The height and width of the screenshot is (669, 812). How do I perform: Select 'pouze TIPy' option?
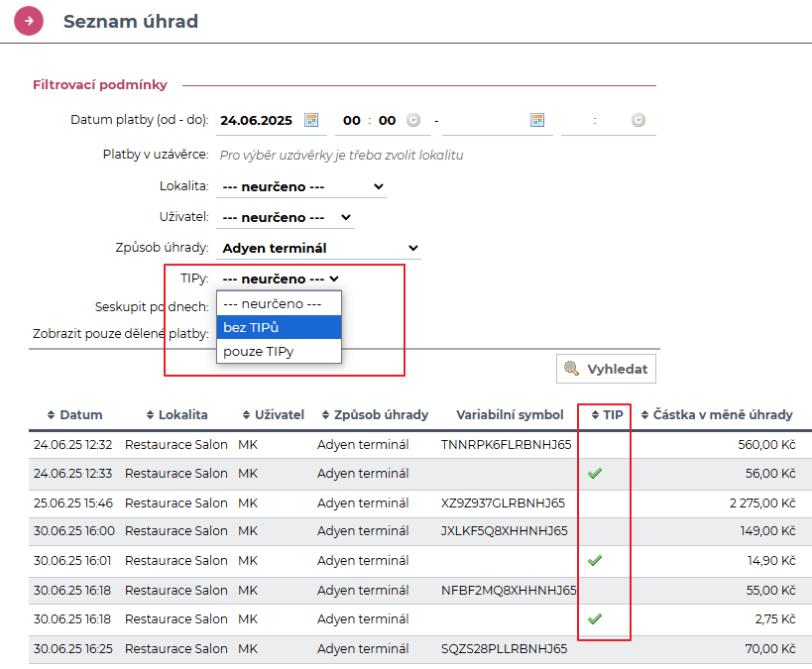point(280,351)
